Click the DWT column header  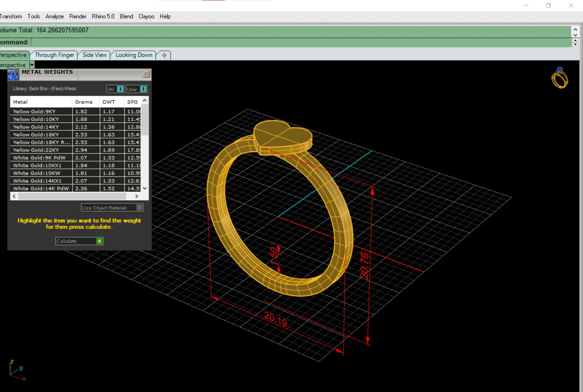[112, 102]
